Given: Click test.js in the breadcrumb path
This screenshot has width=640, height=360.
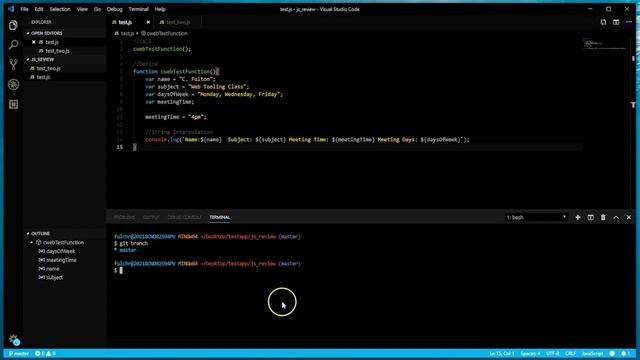Looking at the screenshot, I should pos(124,33).
